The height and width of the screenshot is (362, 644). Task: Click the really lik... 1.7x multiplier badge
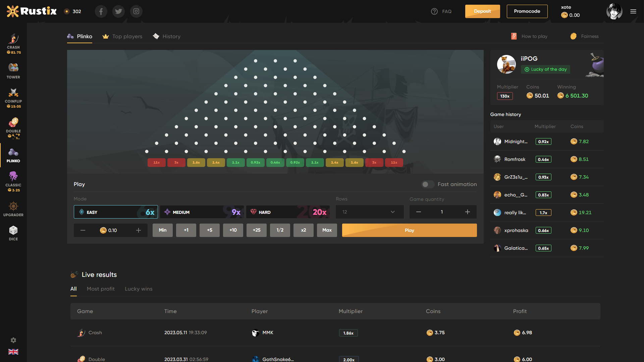click(x=543, y=213)
